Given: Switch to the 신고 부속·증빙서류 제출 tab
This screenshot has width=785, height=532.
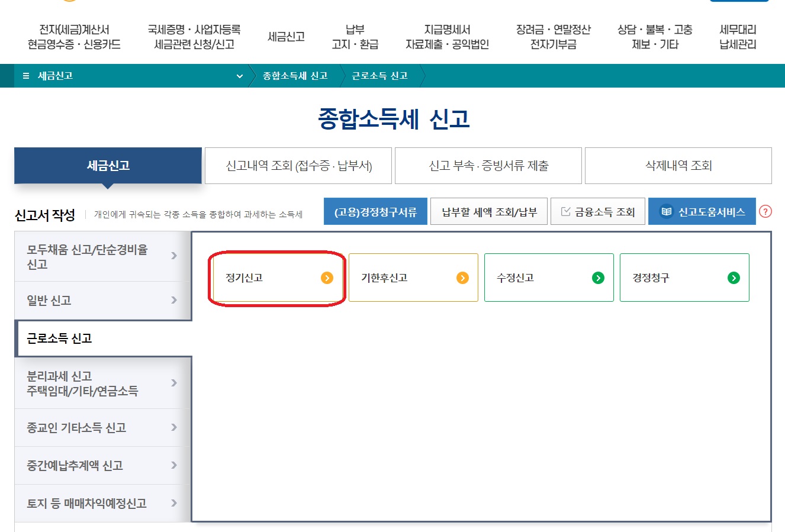Looking at the screenshot, I should point(488,166).
